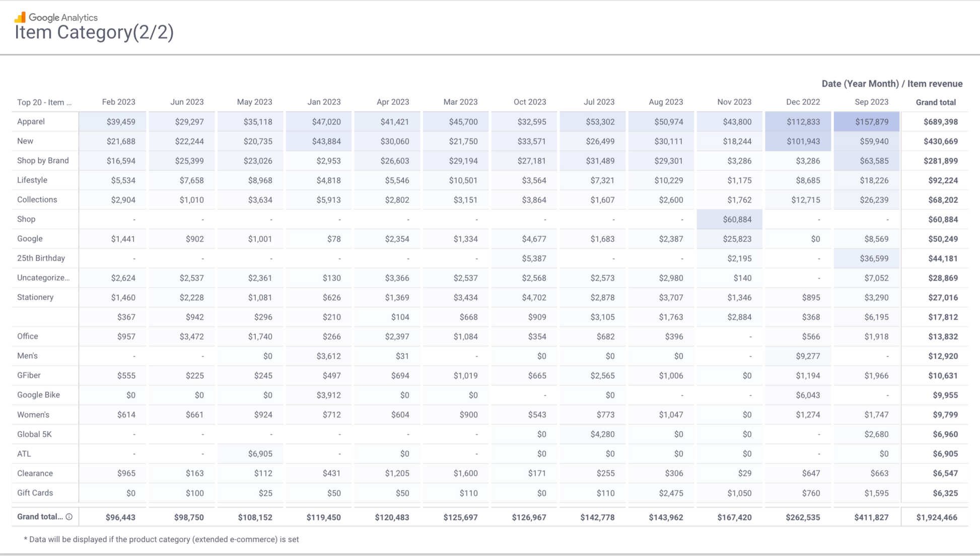The height and width of the screenshot is (556, 980).
Task: Select the Nov 2023 column header
Action: (734, 102)
